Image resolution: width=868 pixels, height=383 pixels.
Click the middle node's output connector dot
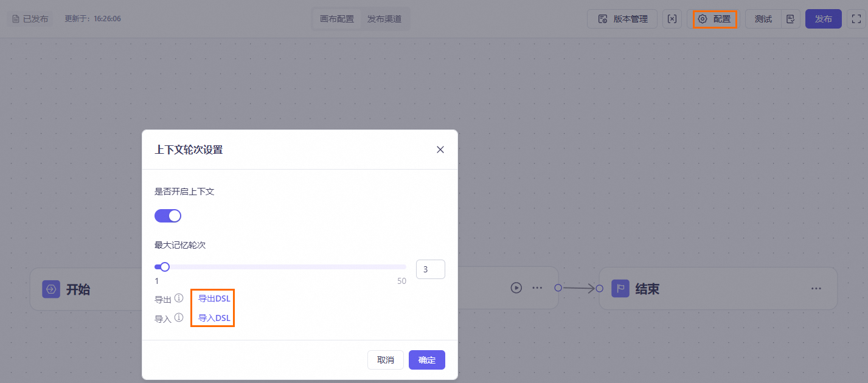coord(558,288)
